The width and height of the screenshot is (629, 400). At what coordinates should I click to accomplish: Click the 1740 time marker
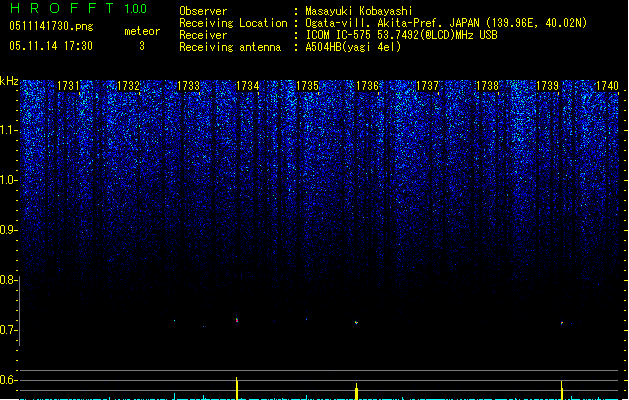pos(607,86)
